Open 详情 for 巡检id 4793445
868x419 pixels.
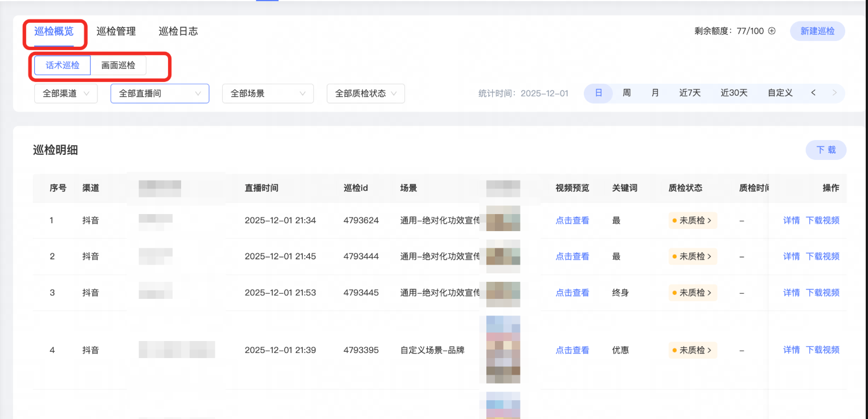tap(792, 293)
